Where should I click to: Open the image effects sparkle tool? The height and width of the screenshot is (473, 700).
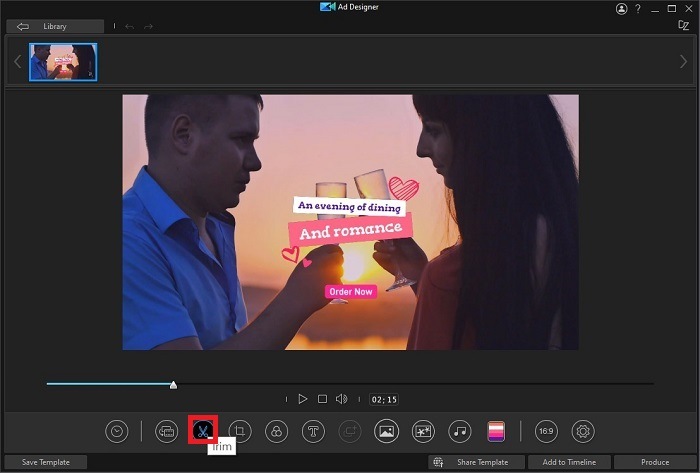click(423, 431)
